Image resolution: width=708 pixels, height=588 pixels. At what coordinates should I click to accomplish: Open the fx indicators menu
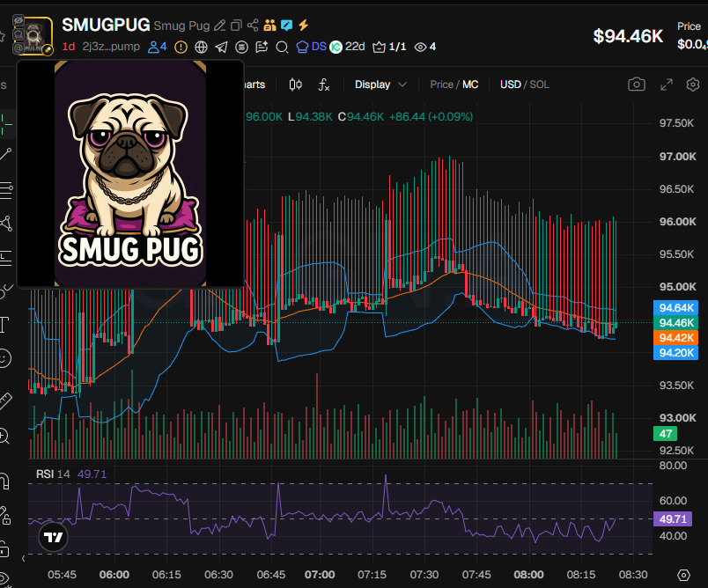(324, 85)
